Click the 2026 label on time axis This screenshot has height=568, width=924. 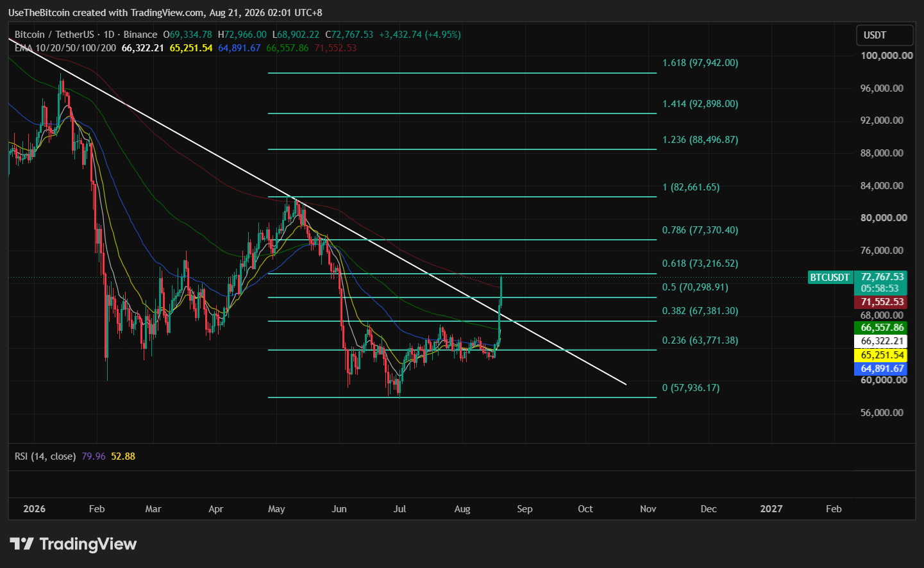(35, 509)
